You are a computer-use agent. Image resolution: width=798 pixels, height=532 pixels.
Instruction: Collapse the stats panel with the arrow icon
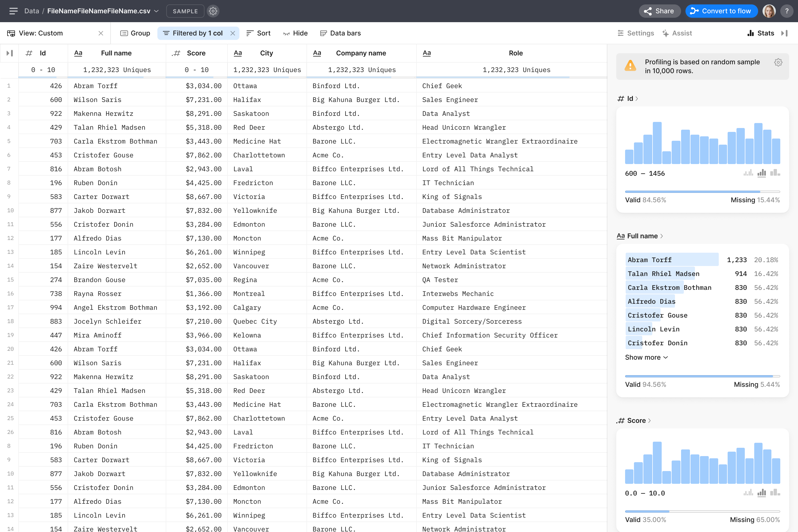pyautogui.click(x=784, y=33)
